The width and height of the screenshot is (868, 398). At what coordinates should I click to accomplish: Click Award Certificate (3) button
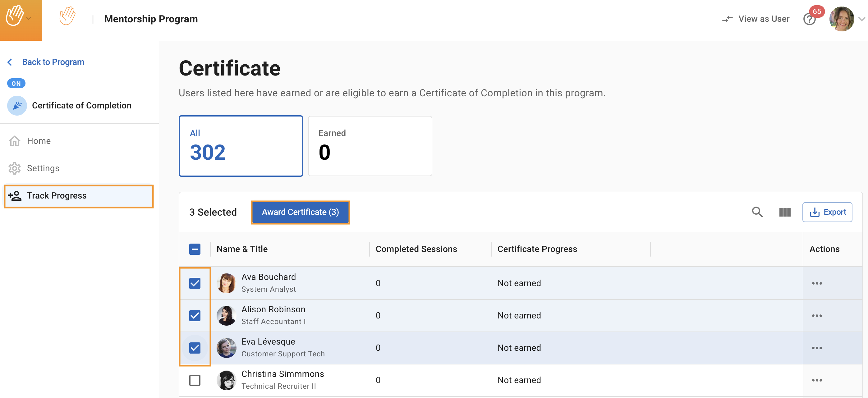300,212
